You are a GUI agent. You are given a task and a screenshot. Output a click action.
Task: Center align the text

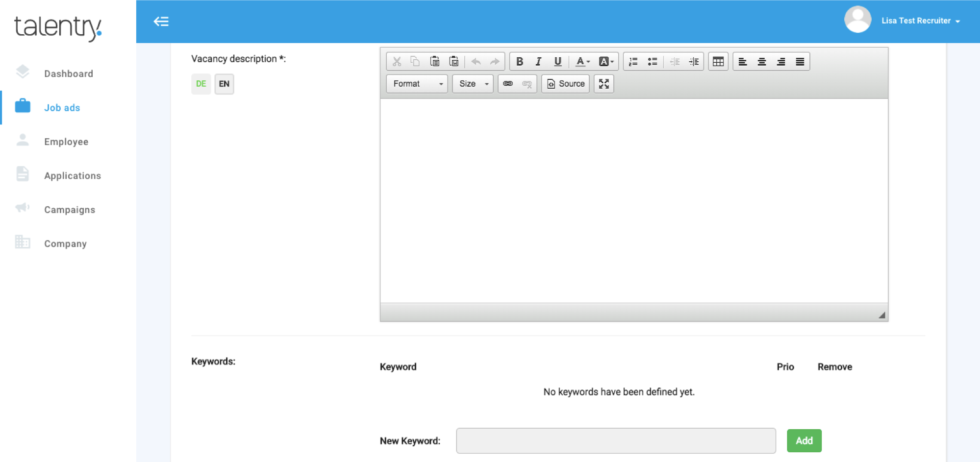pos(762,62)
